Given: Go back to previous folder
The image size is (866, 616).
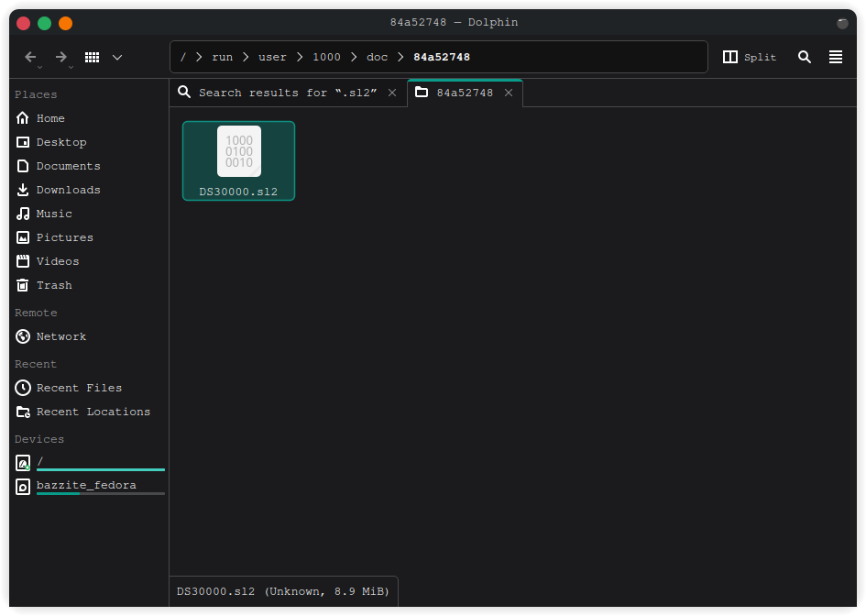Looking at the screenshot, I should coord(30,57).
